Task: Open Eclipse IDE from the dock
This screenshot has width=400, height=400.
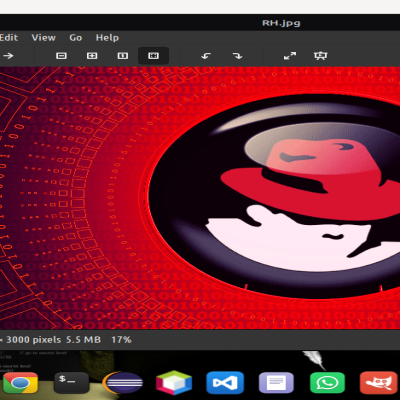Action: tap(123, 383)
